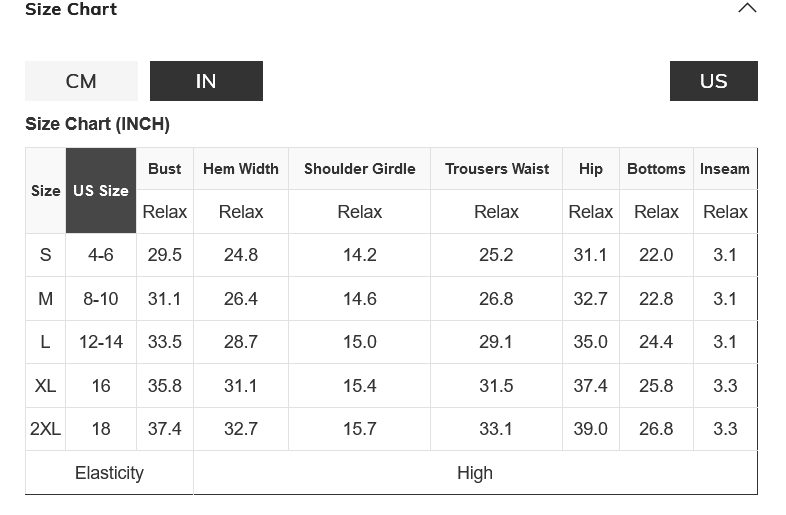786x515 pixels.
Task: Click the 12-14 US size cell
Action: coord(101,342)
